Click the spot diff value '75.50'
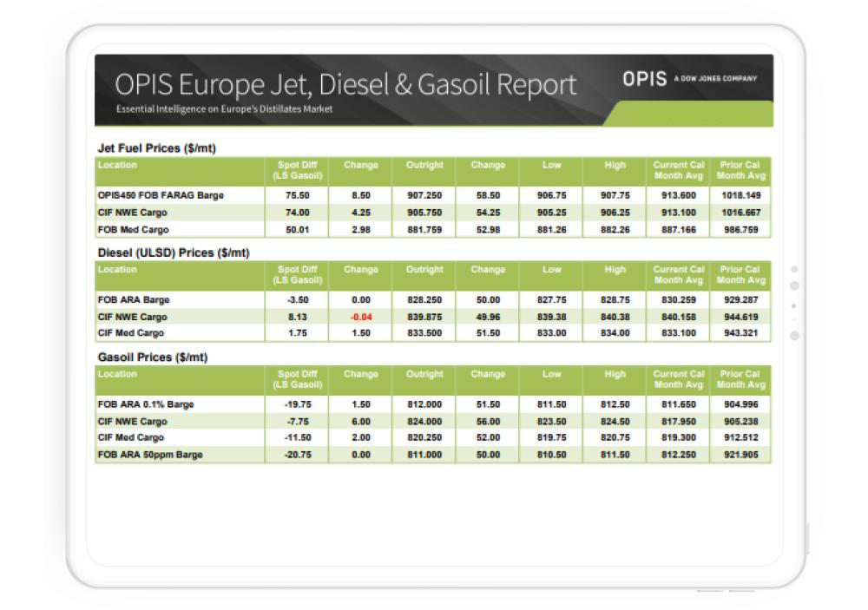Screen dimensions: 868x610 tap(297, 195)
